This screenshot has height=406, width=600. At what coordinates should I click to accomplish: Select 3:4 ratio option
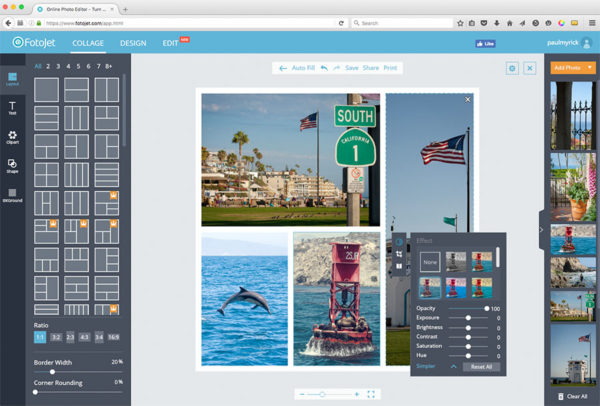99,337
